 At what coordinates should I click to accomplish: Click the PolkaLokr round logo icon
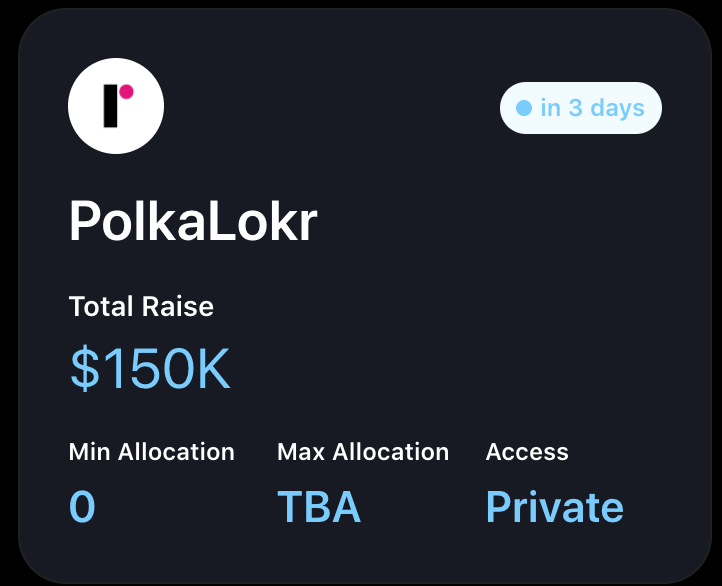(116, 106)
